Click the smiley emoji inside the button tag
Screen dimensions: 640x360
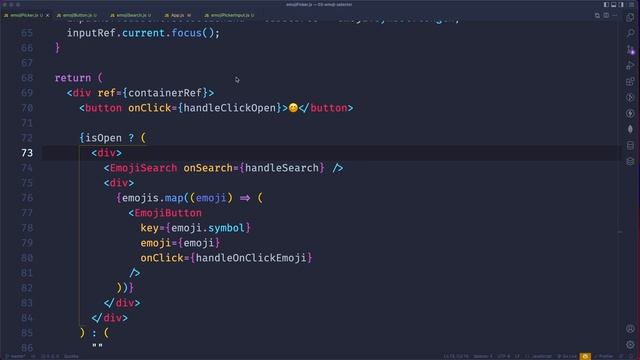(x=293, y=108)
